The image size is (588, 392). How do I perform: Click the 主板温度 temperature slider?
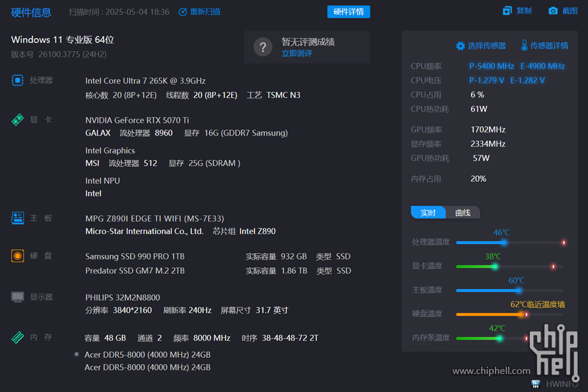pos(511,291)
